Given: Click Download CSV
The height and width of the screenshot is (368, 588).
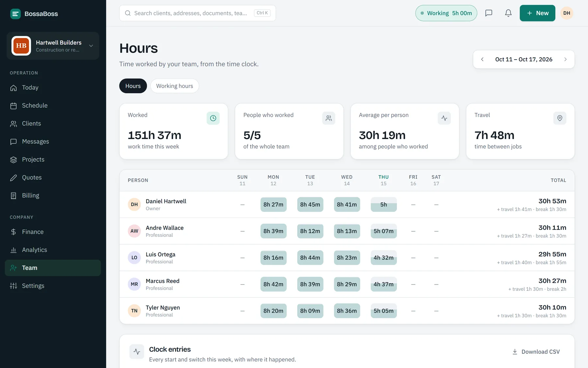Looking at the screenshot, I should pos(536,352).
